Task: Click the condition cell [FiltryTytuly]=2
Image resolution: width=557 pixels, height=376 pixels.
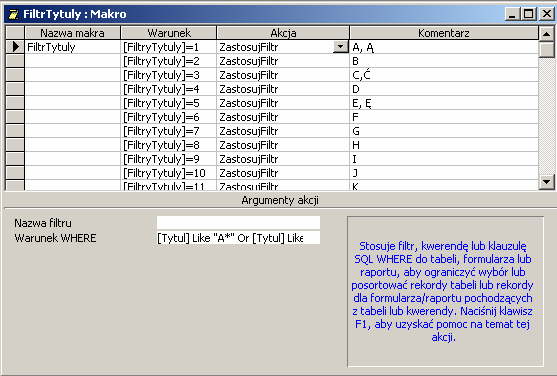Action: pyautogui.click(x=169, y=61)
